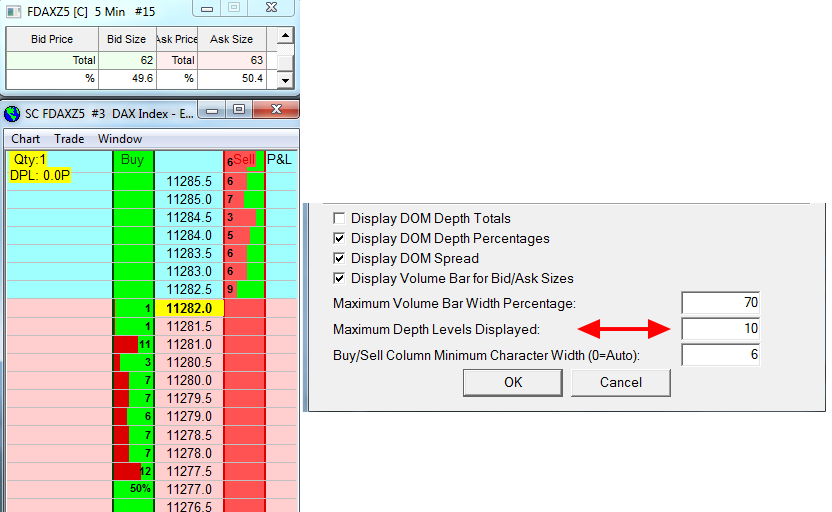The width and height of the screenshot is (832, 512).
Task: Uncheck Display DOM Depth Percentages
Action: pyautogui.click(x=339, y=238)
